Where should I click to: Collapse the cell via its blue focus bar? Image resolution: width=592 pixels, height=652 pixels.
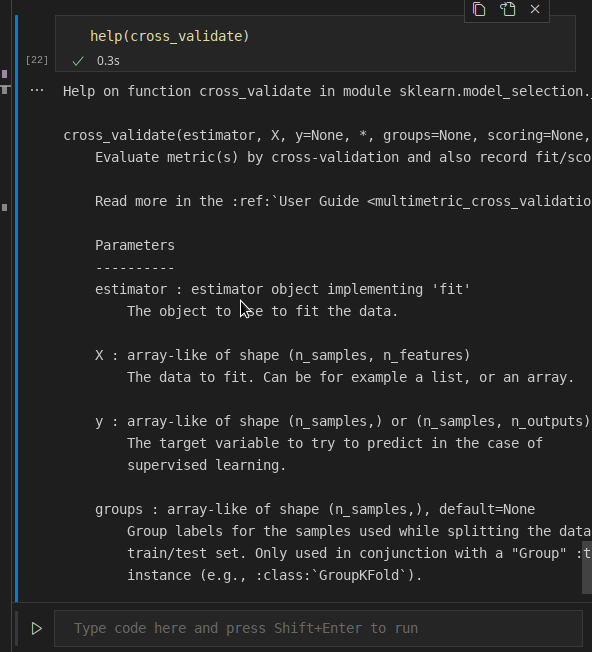pyautogui.click(x=16, y=308)
